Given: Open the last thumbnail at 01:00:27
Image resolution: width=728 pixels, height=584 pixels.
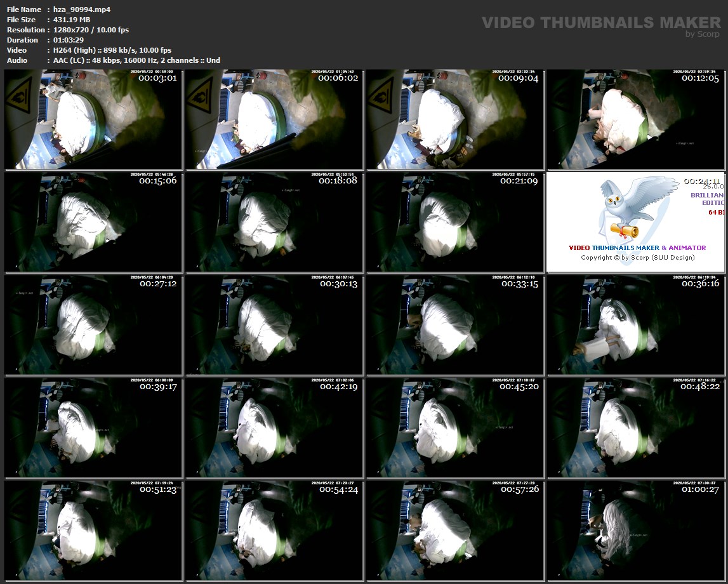Looking at the screenshot, I should tap(636, 531).
